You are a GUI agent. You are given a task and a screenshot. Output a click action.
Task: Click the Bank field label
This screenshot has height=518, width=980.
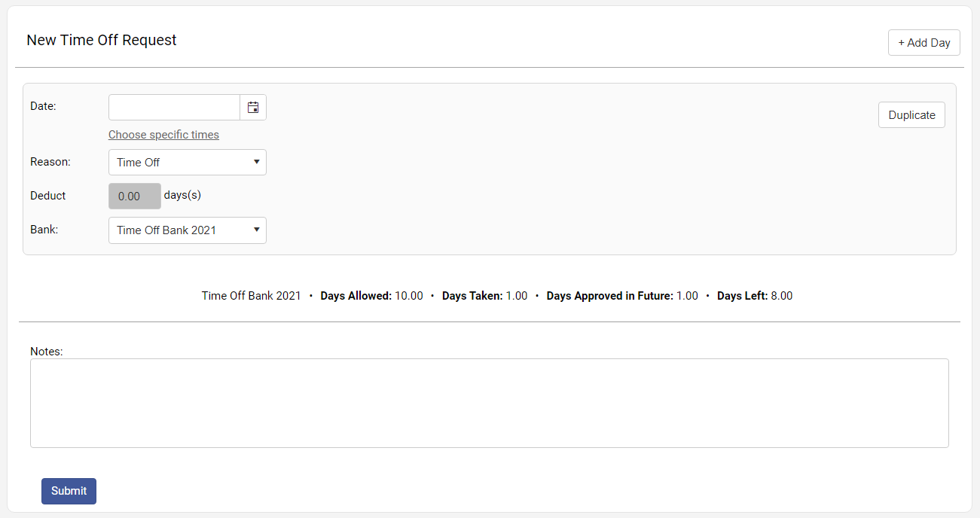(x=44, y=230)
